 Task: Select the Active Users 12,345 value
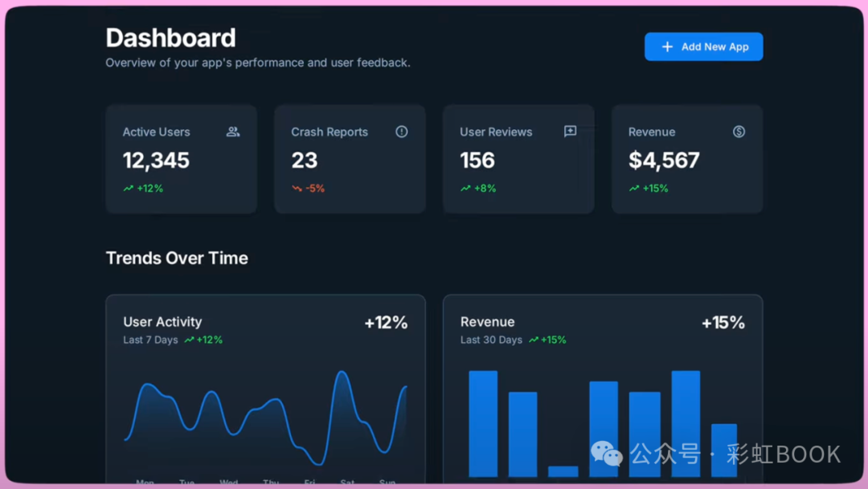156,161
